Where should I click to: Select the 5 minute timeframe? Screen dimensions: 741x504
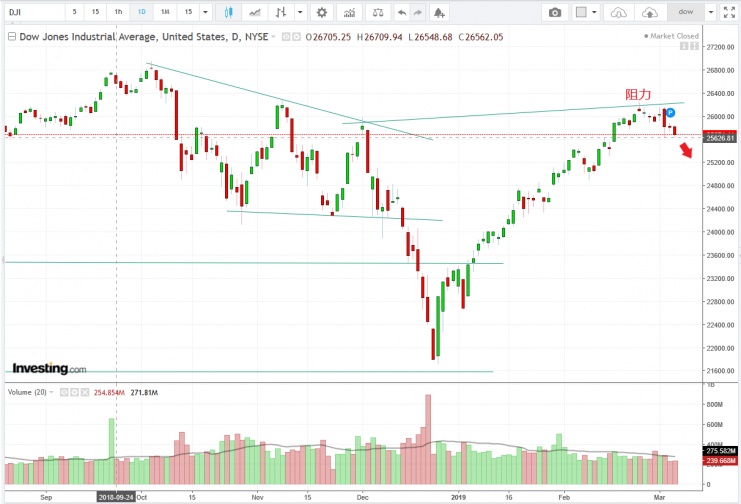coord(73,12)
